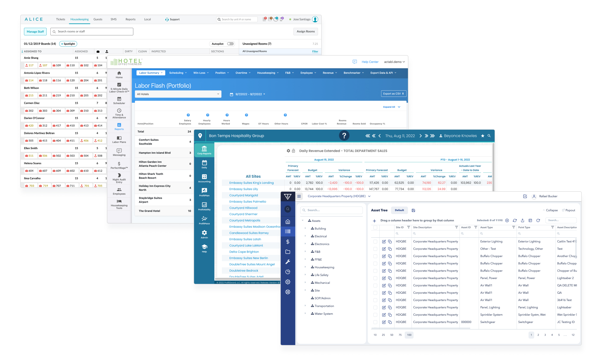Image resolution: width=602 pixels, height=364 pixels.
Task: Open the All Hotels dropdown
Action: pos(178,94)
